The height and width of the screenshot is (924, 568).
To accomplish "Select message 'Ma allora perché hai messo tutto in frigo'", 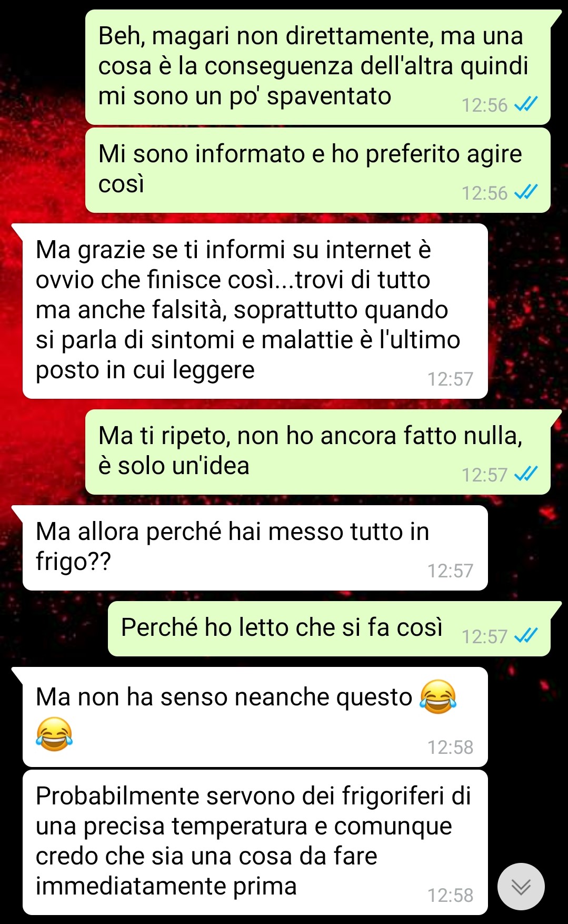I will pos(255,548).
